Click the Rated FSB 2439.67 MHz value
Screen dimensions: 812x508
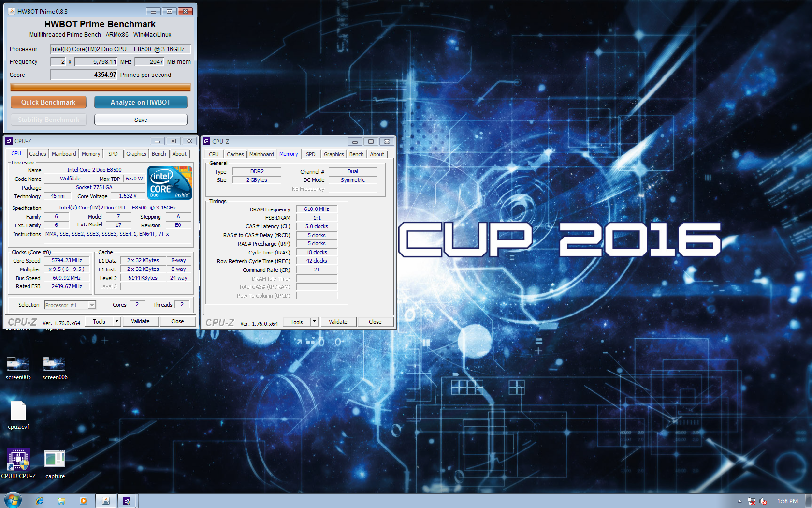coord(67,286)
